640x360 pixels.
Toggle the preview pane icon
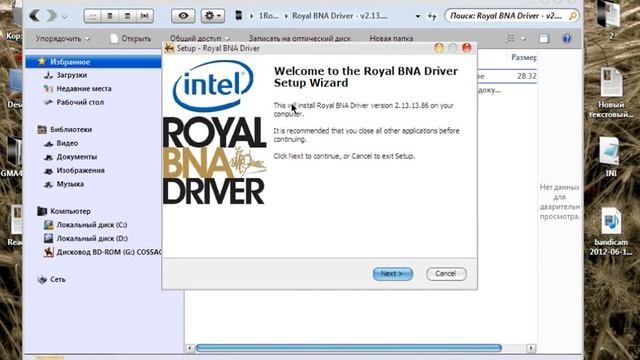(544, 38)
